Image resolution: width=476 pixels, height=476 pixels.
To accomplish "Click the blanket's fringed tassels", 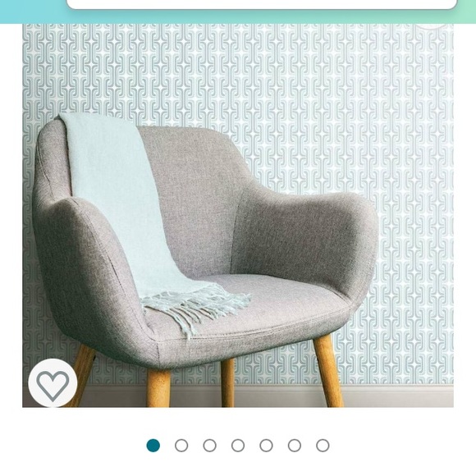I will coord(195,309).
